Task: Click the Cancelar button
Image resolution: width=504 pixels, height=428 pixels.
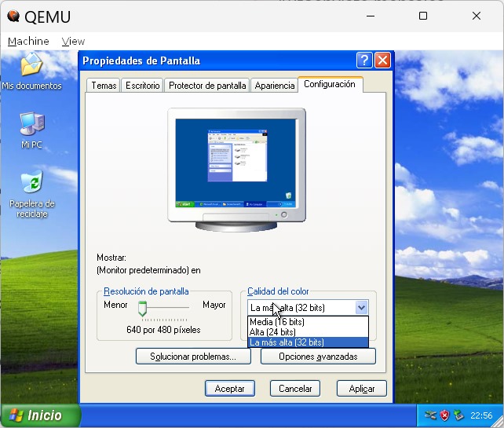Action: 295,389
